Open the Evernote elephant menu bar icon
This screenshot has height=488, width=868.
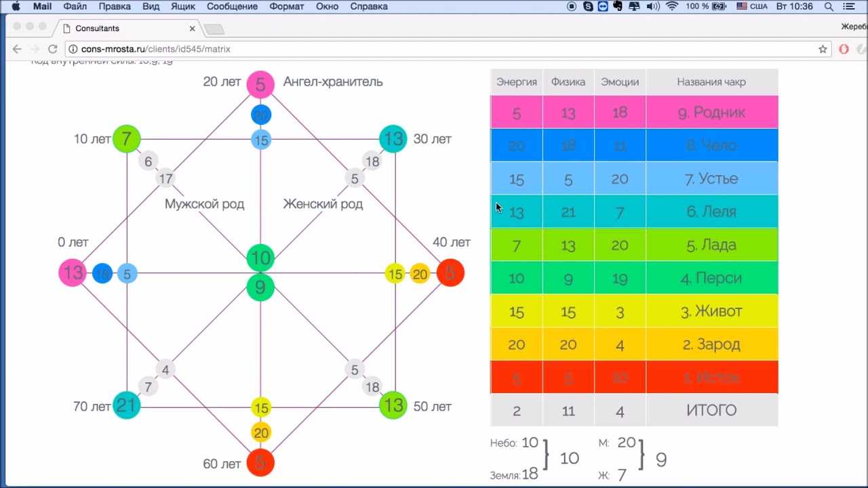click(618, 6)
